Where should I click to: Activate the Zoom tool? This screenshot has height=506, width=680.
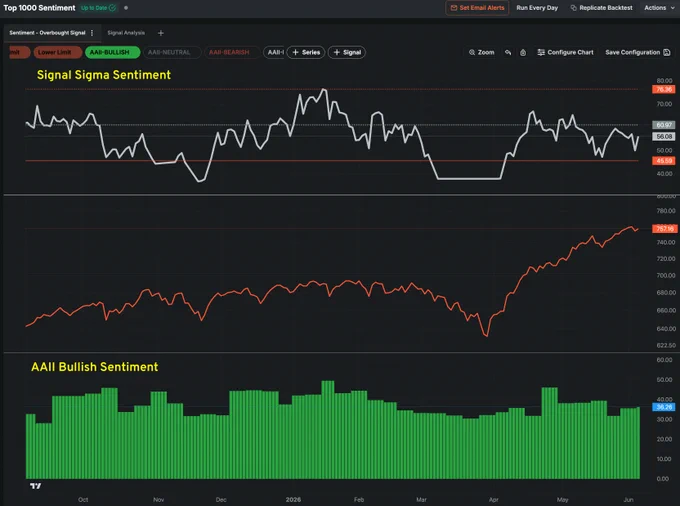481,52
